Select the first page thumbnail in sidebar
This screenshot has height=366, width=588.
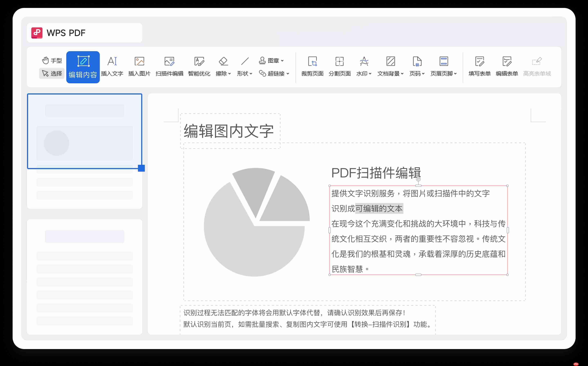85,131
